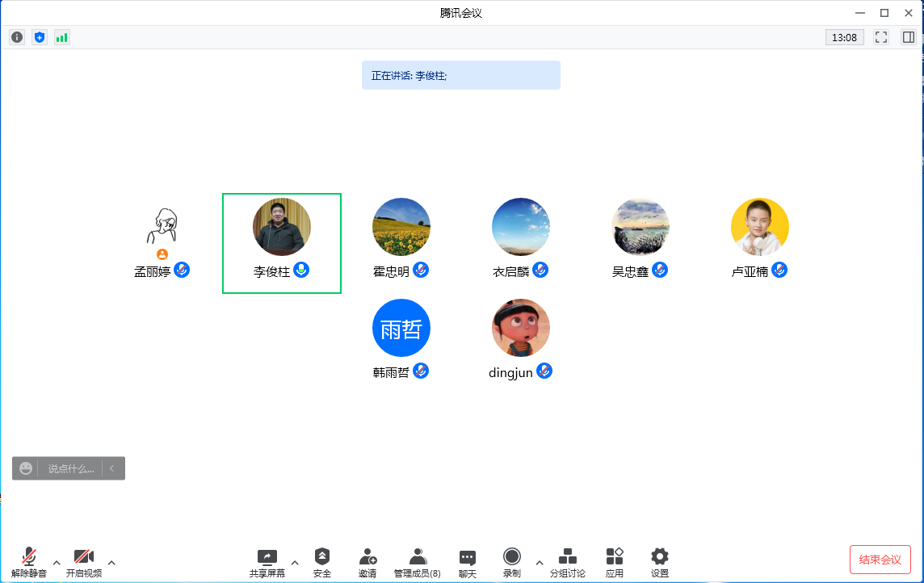Open the 安全 security menu
The height and width of the screenshot is (583, 924).
322,561
